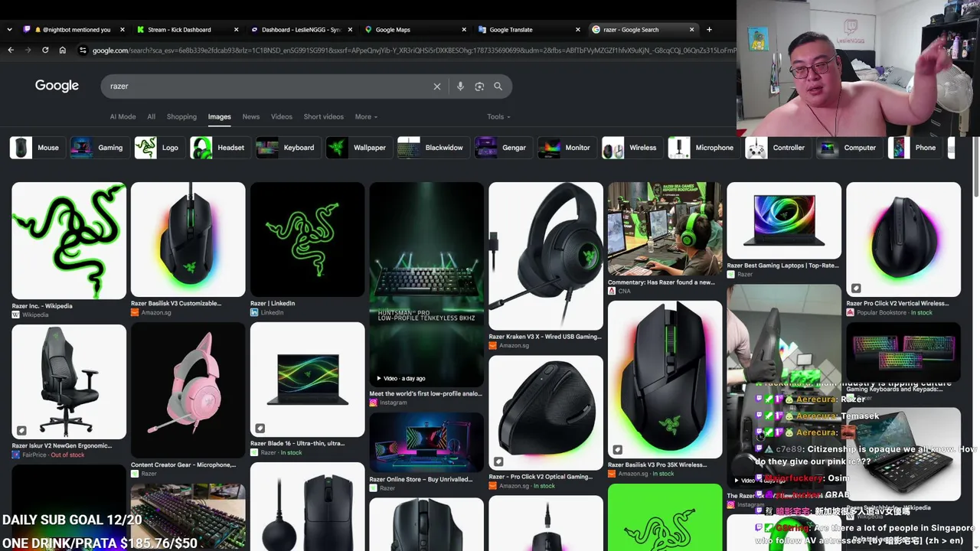Open "Meet the world's first low-profile analo..." link
This screenshot has width=980, height=551.
pyautogui.click(x=426, y=394)
